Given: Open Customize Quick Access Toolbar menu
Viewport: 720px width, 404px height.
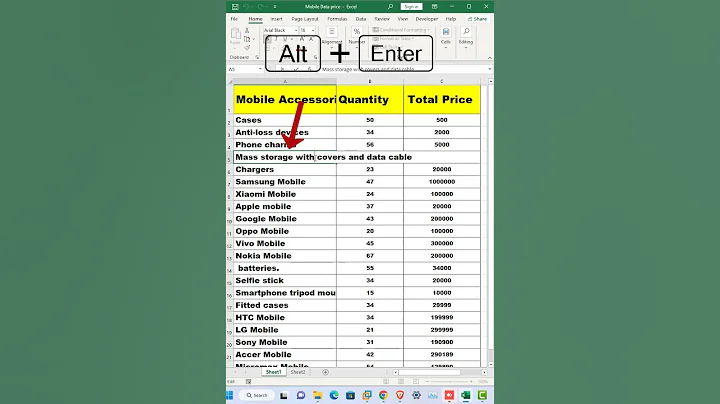Looking at the screenshot, I should (275, 7).
